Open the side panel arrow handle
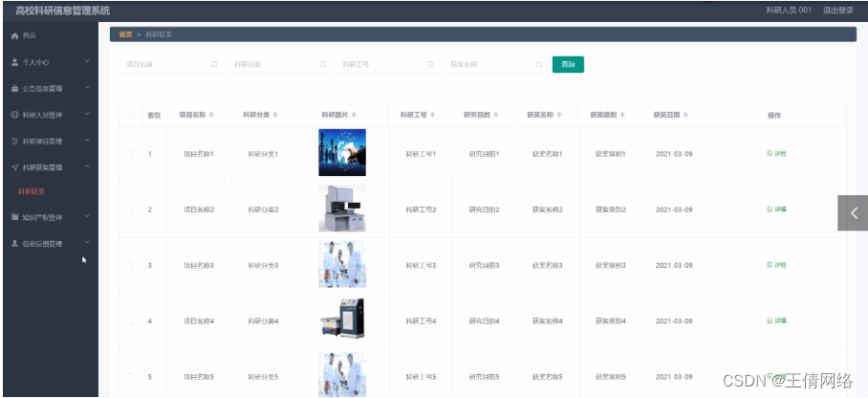The width and height of the screenshot is (868, 398). point(853,212)
